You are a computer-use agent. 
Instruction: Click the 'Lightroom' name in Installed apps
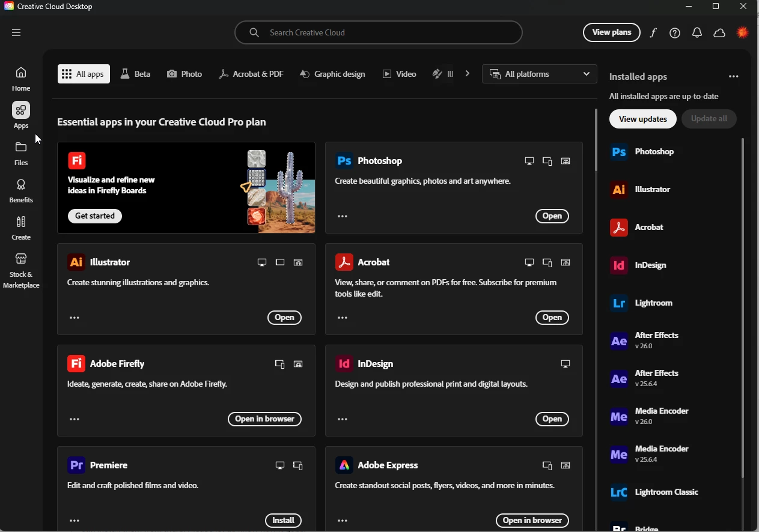(654, 303)
